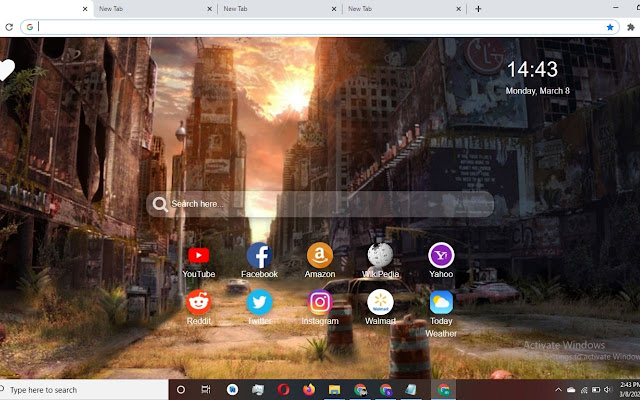Open the Reddit shortcut icon
This screenshot has height=400, width=640.
click(x=198, y=302)
